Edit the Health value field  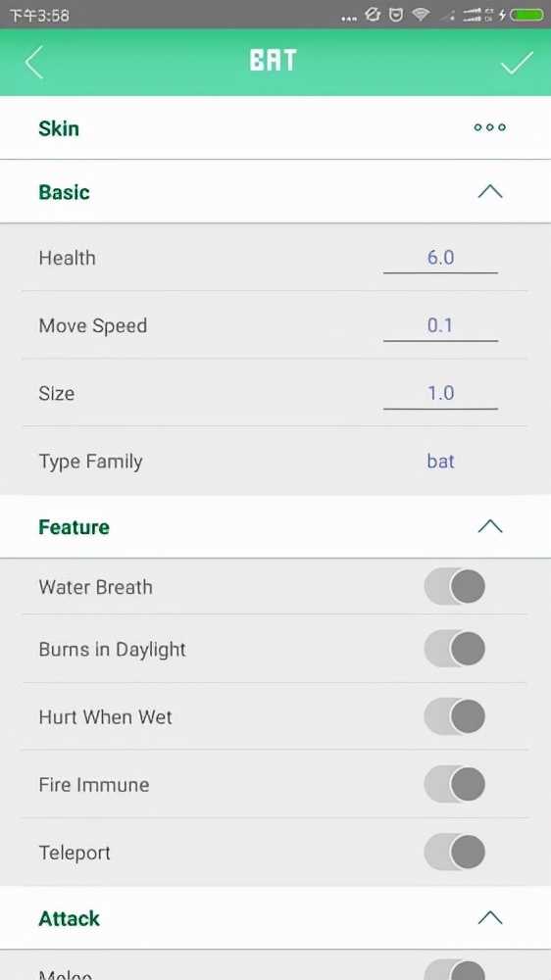(x=440, y=258)
